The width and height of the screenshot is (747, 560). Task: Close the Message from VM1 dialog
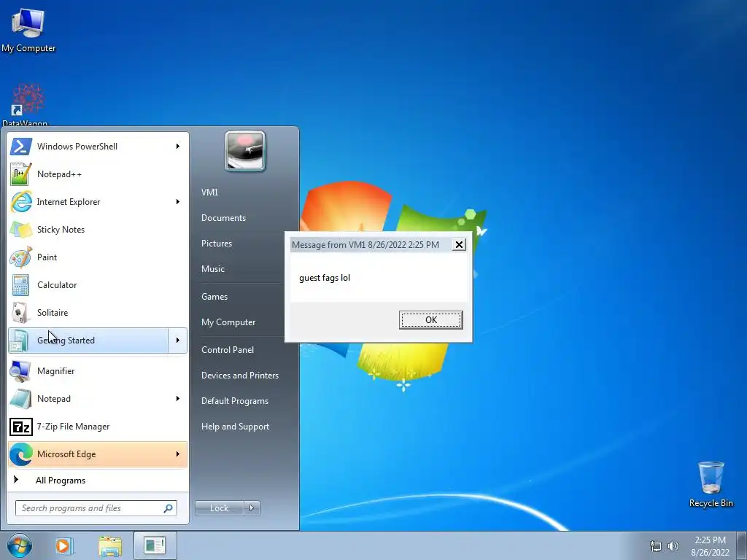click(x=459, y=245)
